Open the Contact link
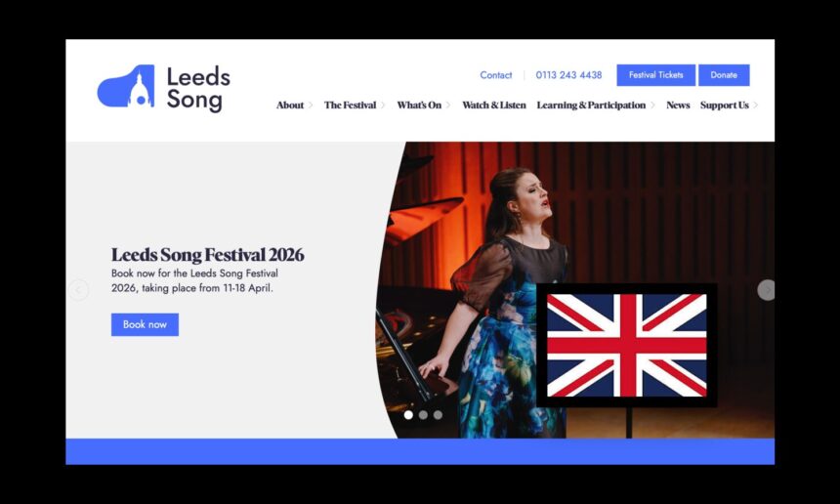The height and width of the screenshot is (504, 840). pyautogui.click(x=495, y=75)
